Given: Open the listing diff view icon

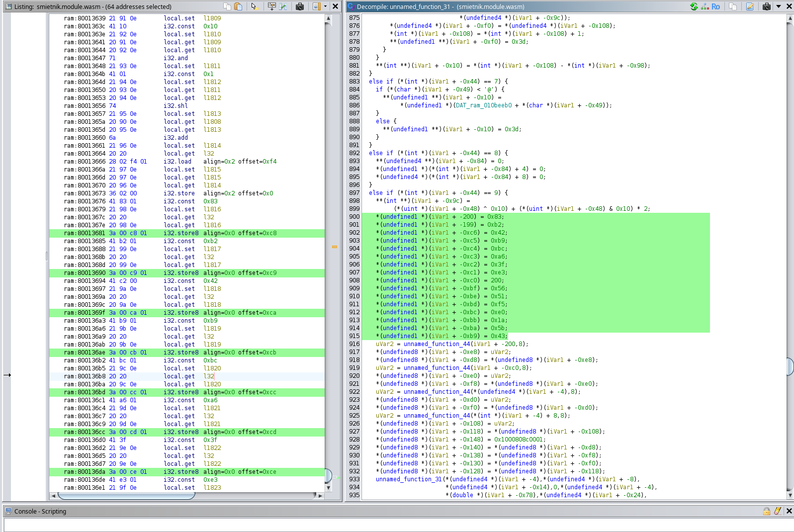Looking at the screenshot, I should click(283, 6).
